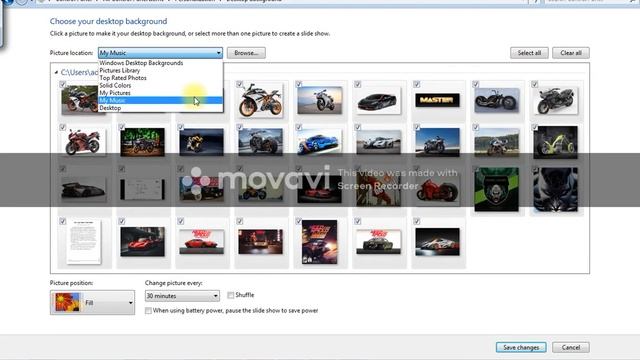This screenshot has width=640, height=360.
Task: Select the blue sports car thumbnail
Action: [x=320, y=142]
